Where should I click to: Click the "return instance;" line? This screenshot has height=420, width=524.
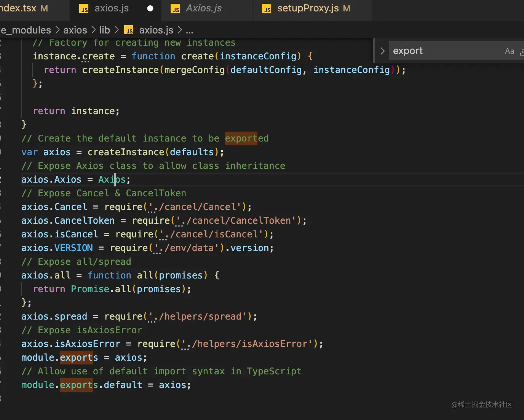pyautogui.click(x=76, y=111)
